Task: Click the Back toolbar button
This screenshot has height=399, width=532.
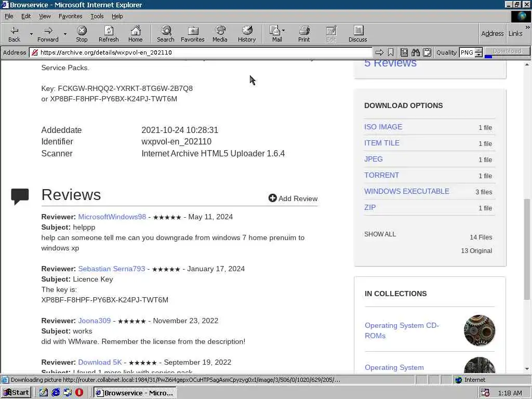Action: pos(14,34)
